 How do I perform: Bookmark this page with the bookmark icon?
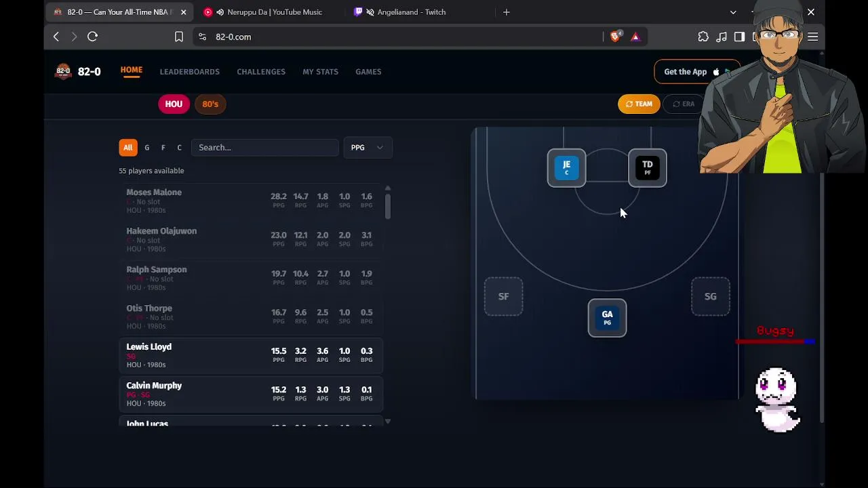pyautogui.click(x=179, y=37)
